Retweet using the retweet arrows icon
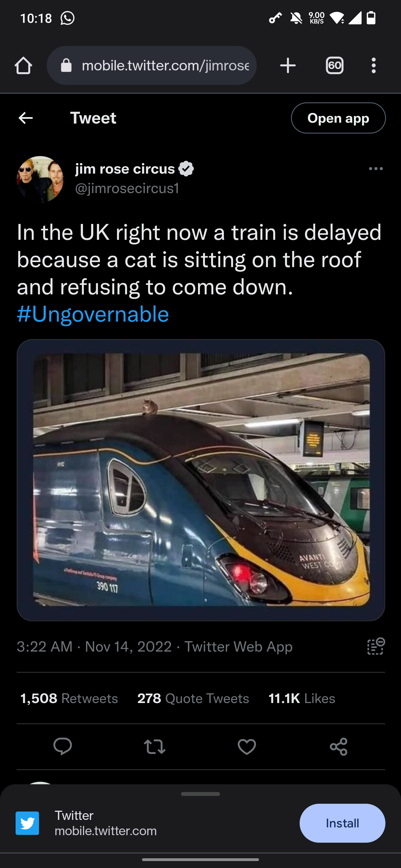401x868 pixels. [155, 746]
